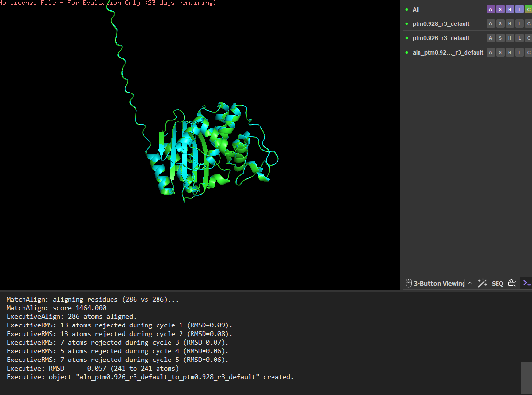Image resolution: width=532 pixels, height=395 pixels.
Task: Click the ptm0.926_r3_default object name
Action: coord(441,38)
